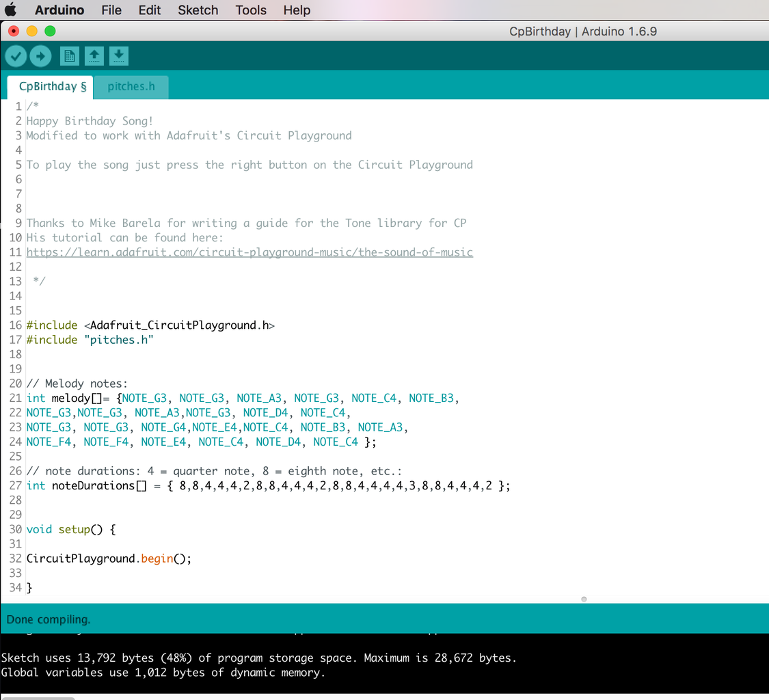Click the 'Happy Birthday Song!' comment line
769x700 pixels.
90,121
